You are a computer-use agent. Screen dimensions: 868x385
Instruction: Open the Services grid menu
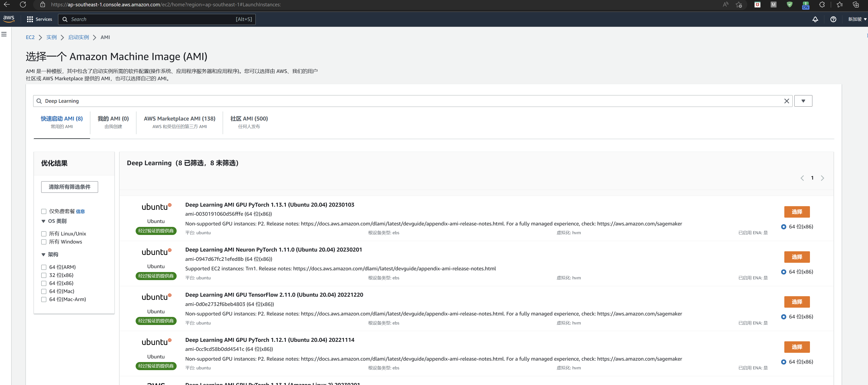pos(39,19)
